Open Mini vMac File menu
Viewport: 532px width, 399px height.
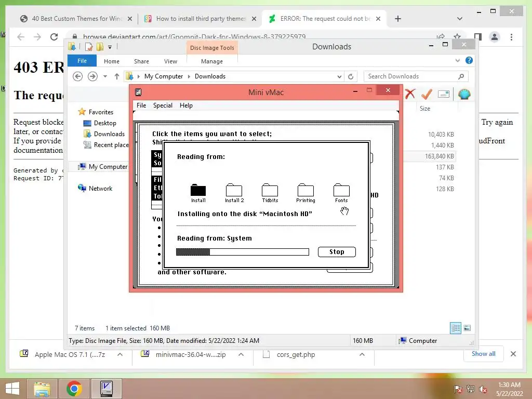click(x=141, y=105)
